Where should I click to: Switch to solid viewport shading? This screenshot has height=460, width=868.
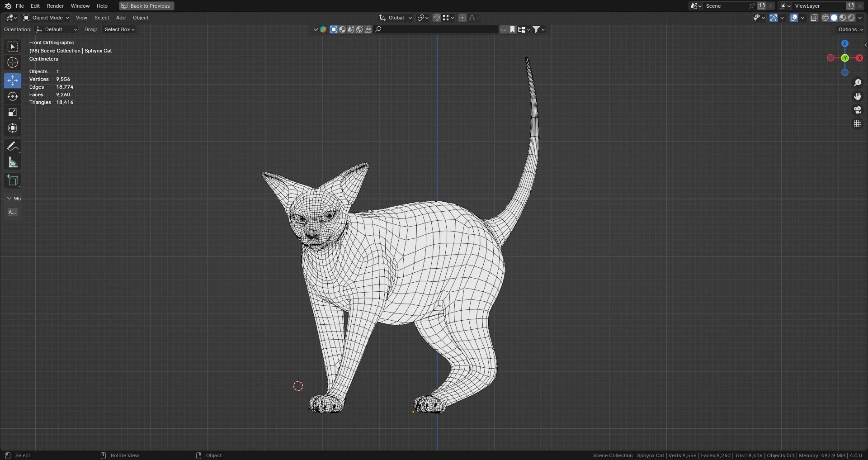834,18
